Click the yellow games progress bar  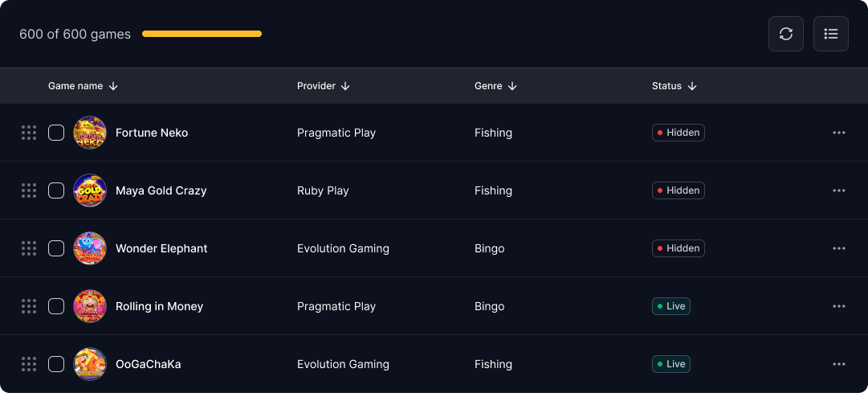[x=202, y=34]
